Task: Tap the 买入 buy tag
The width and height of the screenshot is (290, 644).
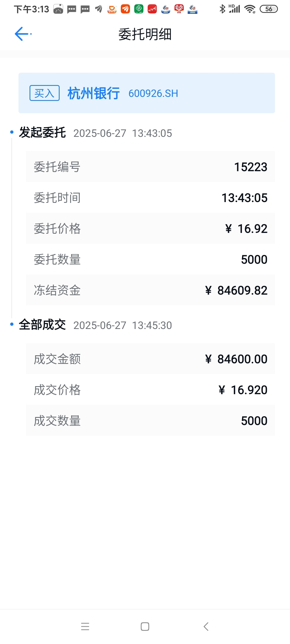Action: click(44, 93)
